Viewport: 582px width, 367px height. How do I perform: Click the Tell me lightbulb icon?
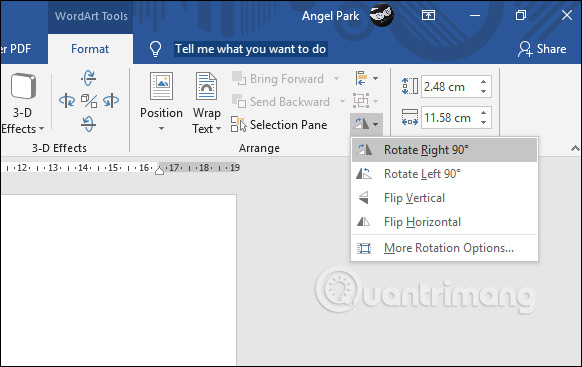coord(155,49)
